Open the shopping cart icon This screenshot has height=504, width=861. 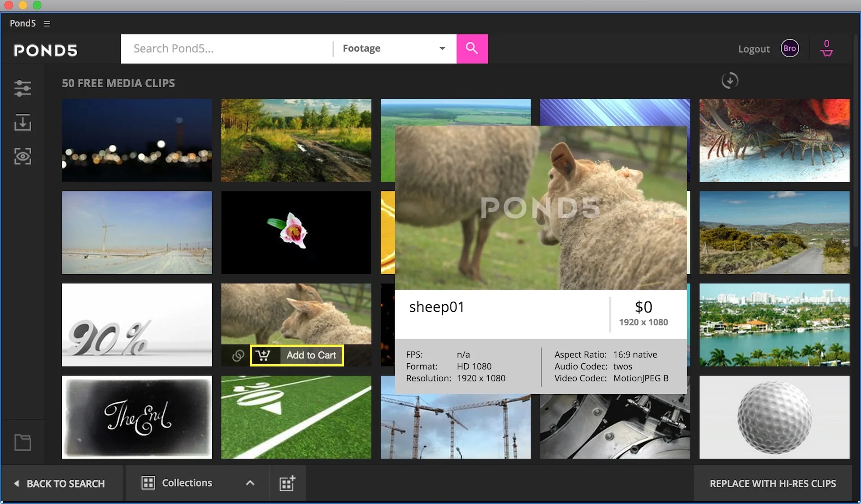[826, 48]
